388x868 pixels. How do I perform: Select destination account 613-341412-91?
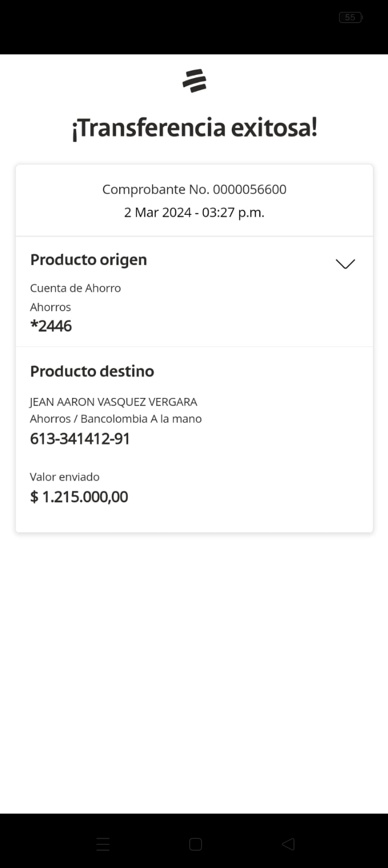(x=80, y=439)
